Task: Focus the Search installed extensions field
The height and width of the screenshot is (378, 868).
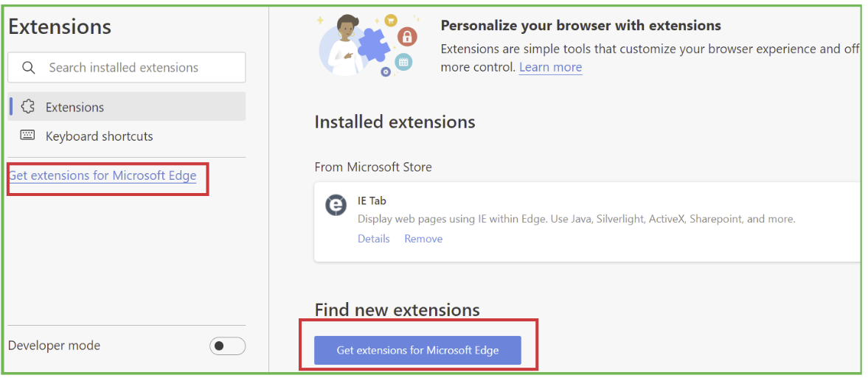Action: pyautogui.click(x=140, y=68)
